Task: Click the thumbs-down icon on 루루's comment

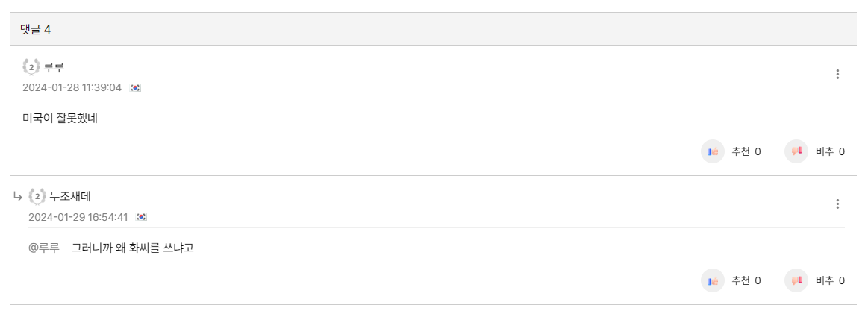Action: click(796, 151)
